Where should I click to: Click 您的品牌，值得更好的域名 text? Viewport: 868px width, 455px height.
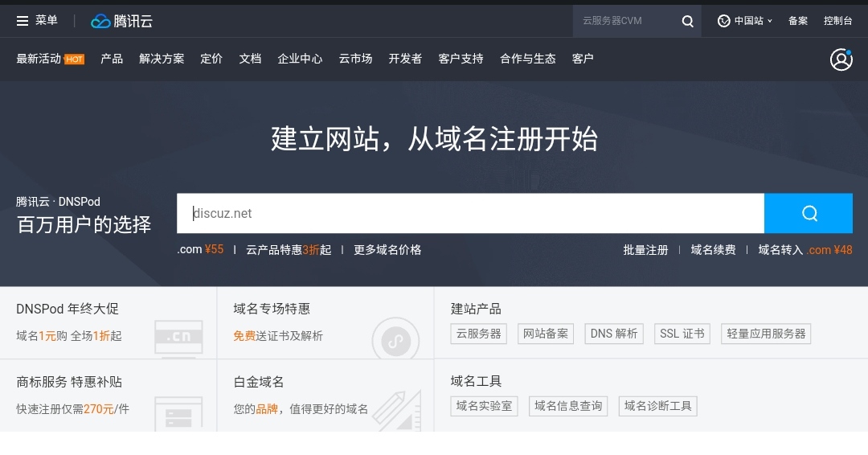coord(301,409)
